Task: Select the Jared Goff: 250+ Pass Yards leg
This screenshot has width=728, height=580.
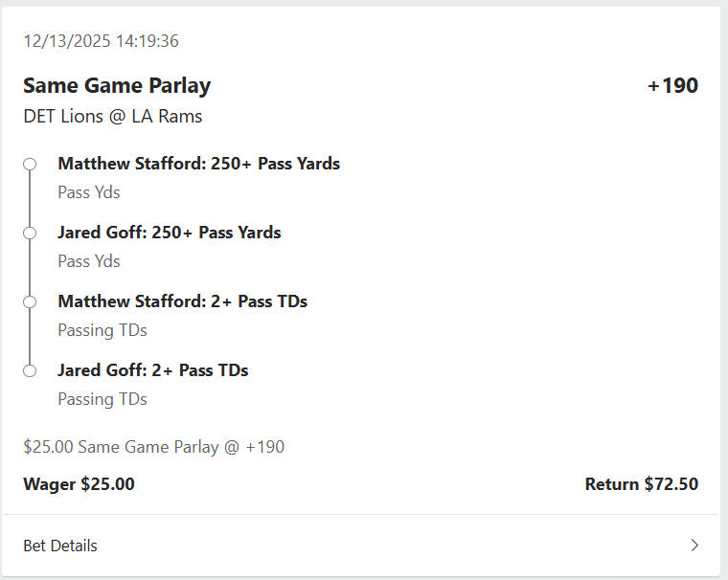Action: click(170, 233)
